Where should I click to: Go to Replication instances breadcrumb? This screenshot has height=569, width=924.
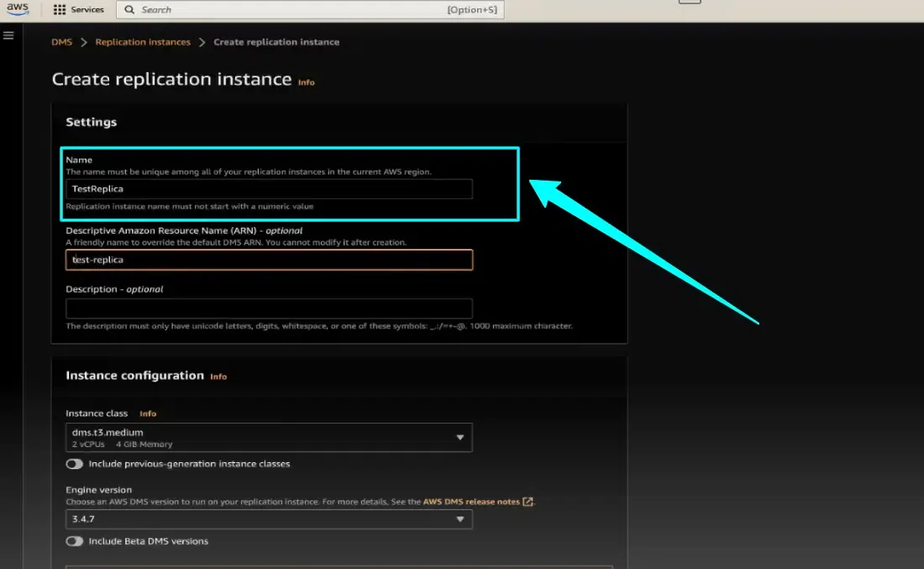click(143, 42)
